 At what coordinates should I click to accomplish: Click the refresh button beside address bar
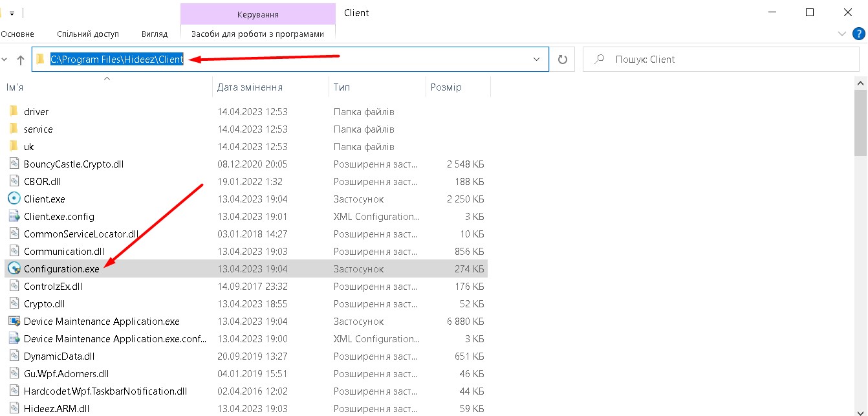pos(562,60)
